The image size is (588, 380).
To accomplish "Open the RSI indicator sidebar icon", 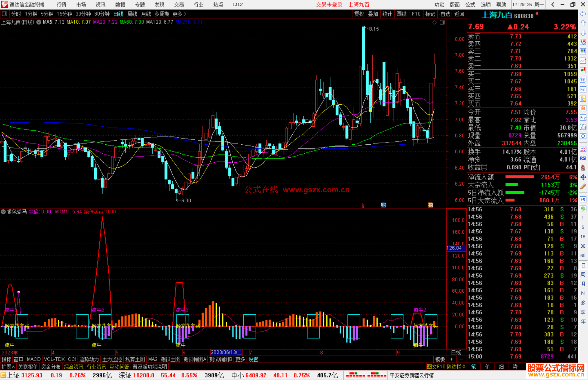I will 583,158.
